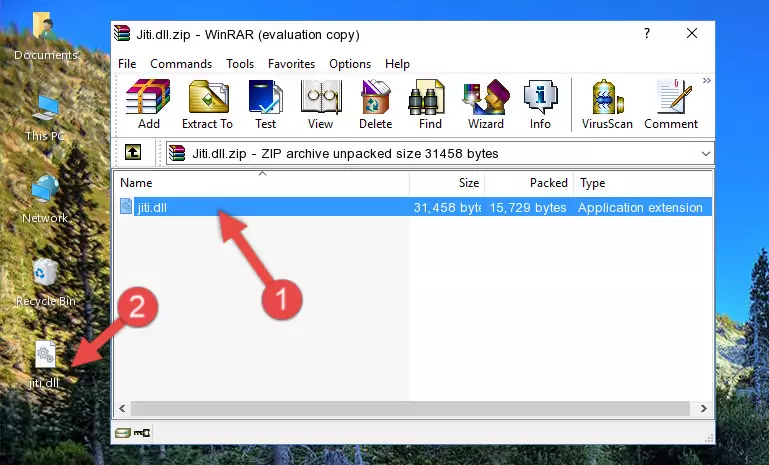
Task: Run the Test archive tool
Action: click(265, 104)
